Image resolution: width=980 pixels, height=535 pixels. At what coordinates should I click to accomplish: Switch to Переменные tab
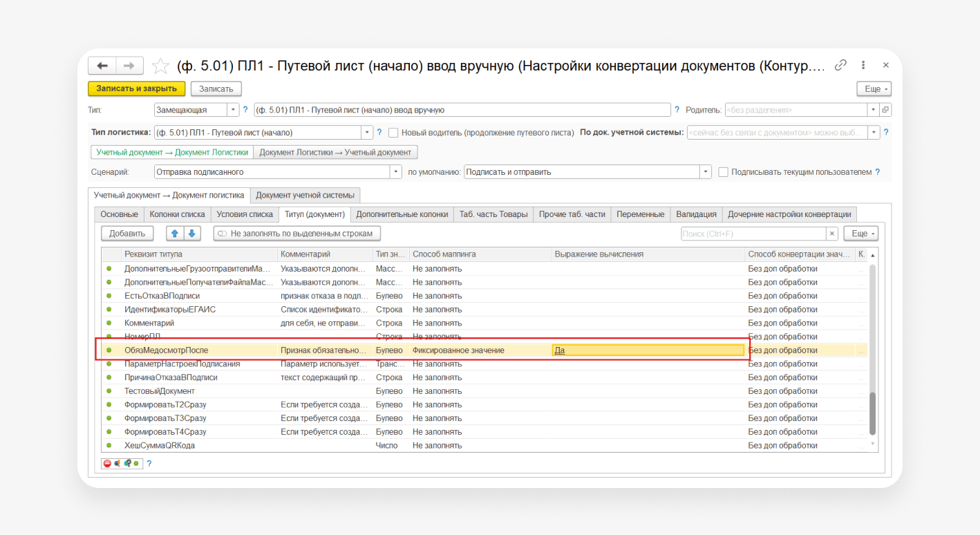point(641,214)
